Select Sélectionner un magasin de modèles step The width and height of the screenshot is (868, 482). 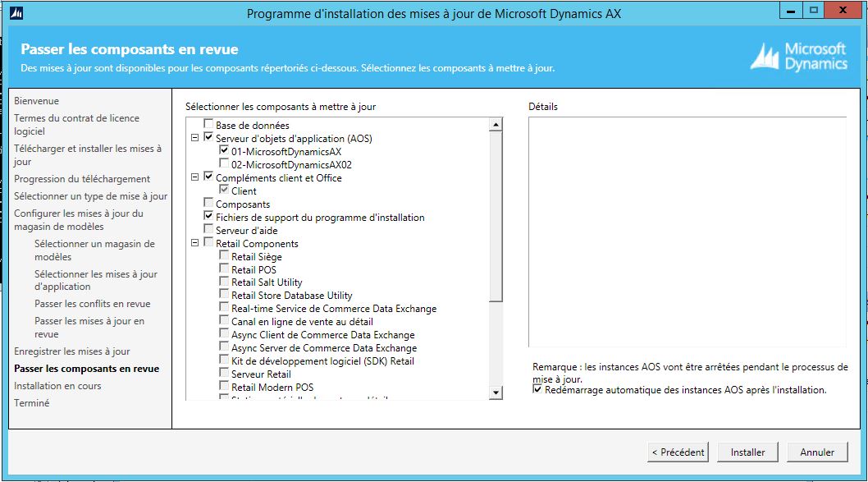(94, 250)
